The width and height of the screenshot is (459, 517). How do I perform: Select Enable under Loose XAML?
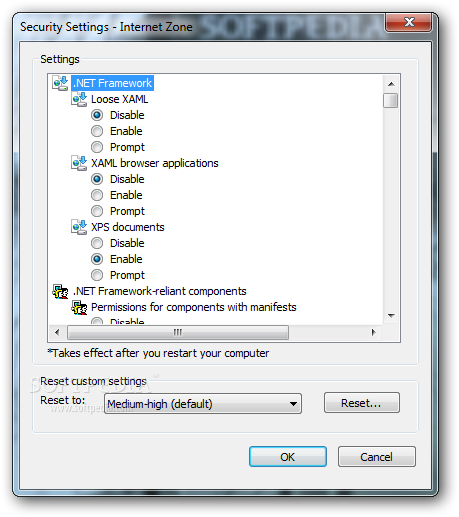coord(97,131)
